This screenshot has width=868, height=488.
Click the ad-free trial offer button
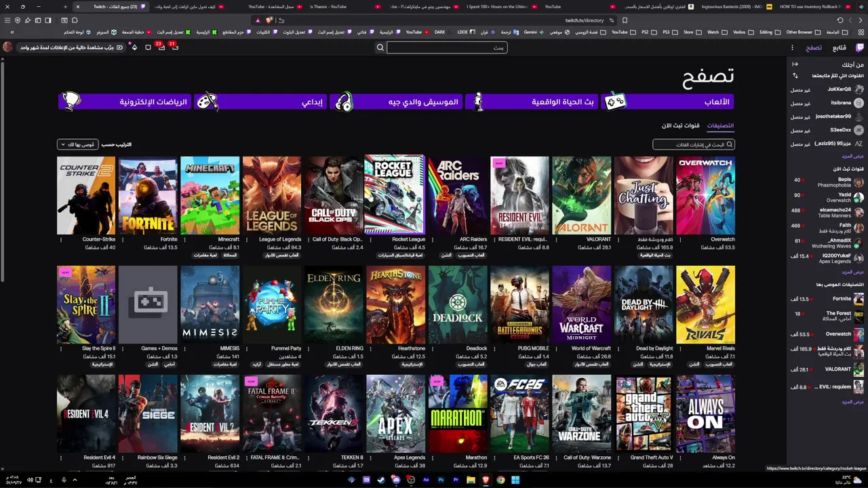tap(71, 47)
